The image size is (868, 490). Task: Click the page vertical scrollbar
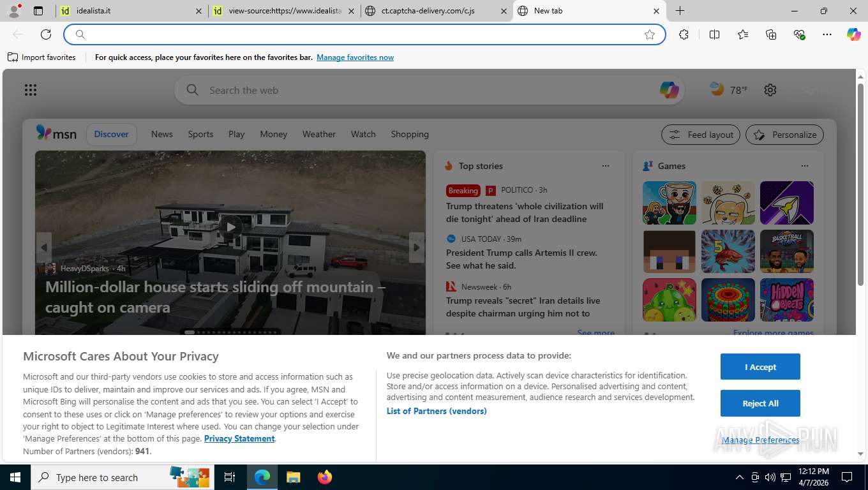pos(860,185)
